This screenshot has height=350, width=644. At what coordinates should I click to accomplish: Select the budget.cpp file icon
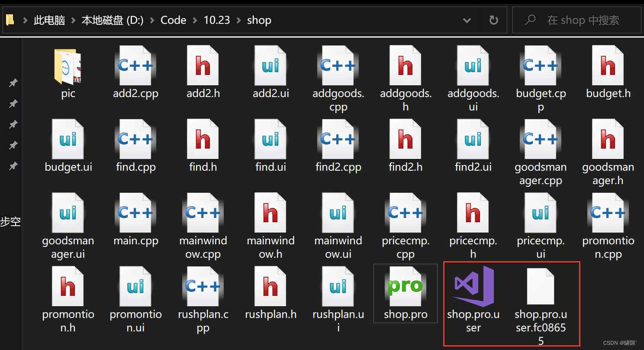coord(541,66)
